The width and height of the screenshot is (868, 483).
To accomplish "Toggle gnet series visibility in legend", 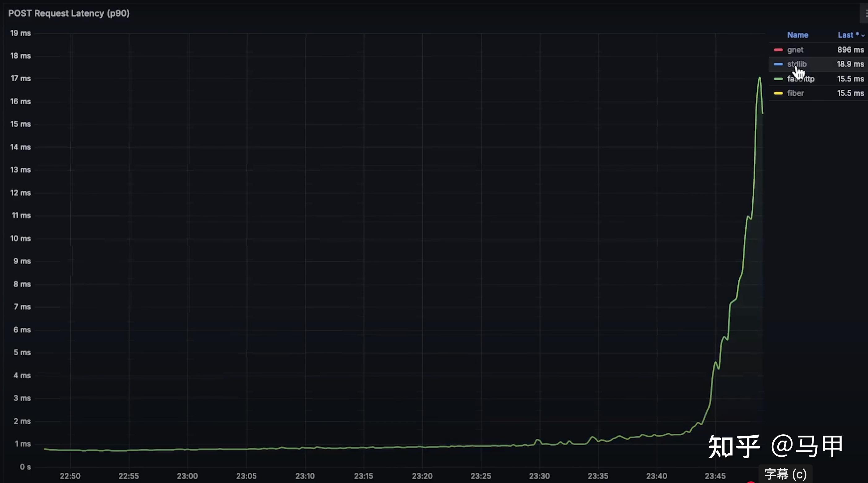I will coord(795,50).
